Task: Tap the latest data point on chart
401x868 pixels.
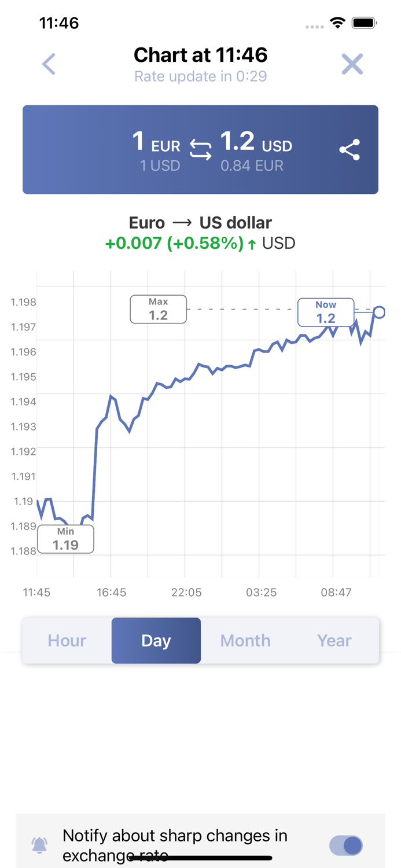Action: (380, 312)
